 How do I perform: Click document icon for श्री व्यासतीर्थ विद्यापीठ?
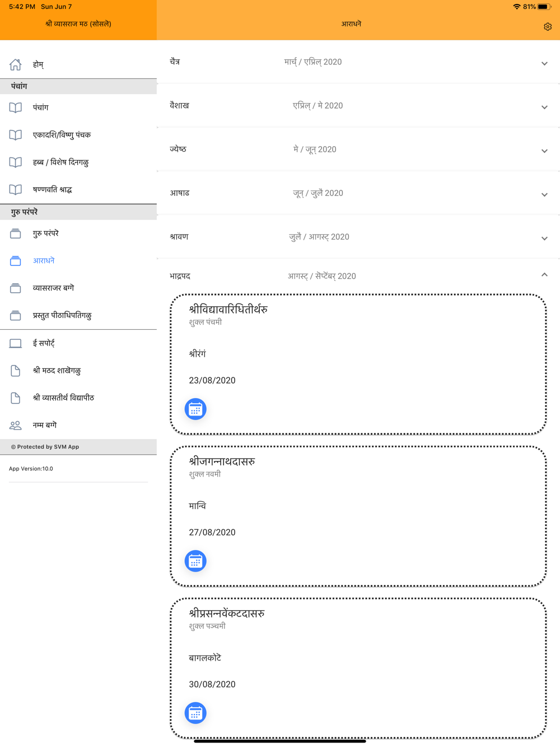pyautogui.click(x=16, y=398)
